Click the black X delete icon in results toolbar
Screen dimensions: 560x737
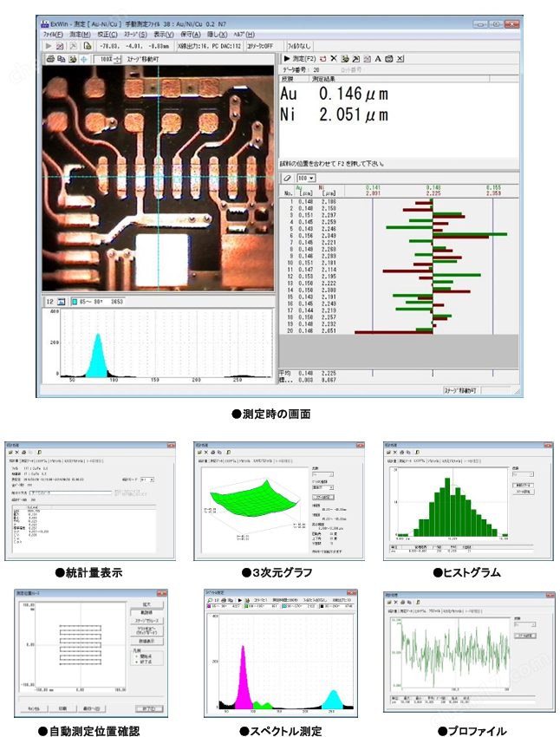334,59
